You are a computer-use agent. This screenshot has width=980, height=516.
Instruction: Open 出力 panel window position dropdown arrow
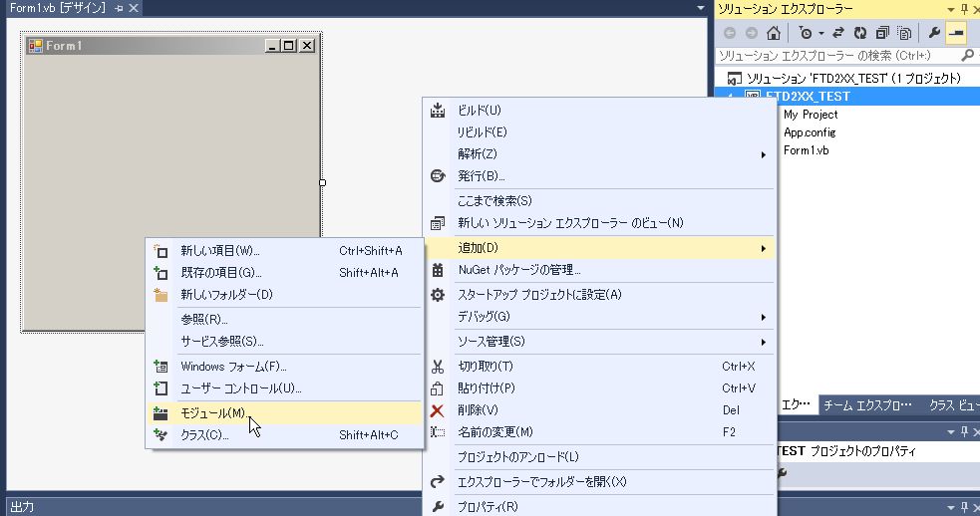click(951, 507)
